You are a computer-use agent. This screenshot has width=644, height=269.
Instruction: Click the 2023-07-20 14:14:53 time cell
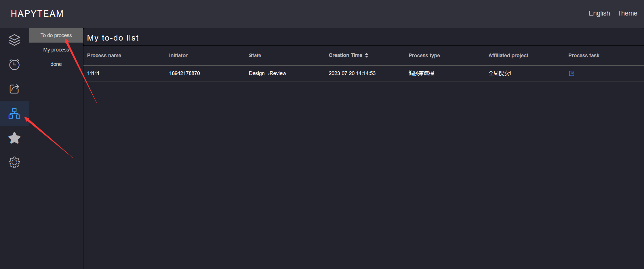(x=352, y=73)
